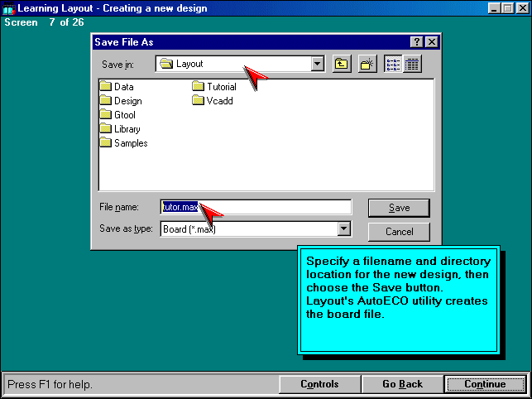
Task: Click the Up One Level folder icon
Action: coord(342,64)
